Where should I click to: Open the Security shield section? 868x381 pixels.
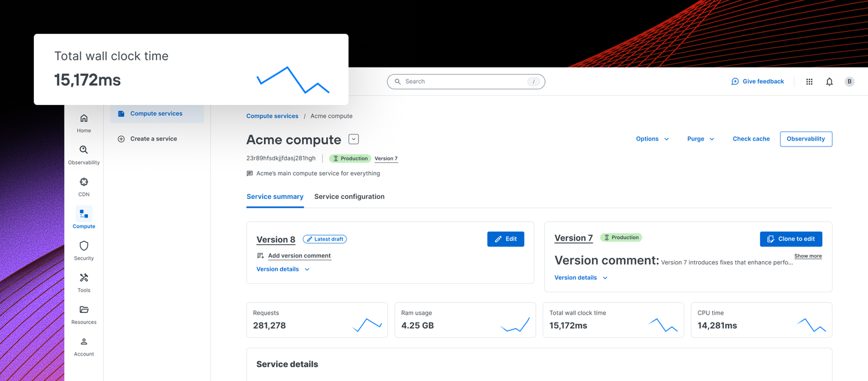pos(84,251)
